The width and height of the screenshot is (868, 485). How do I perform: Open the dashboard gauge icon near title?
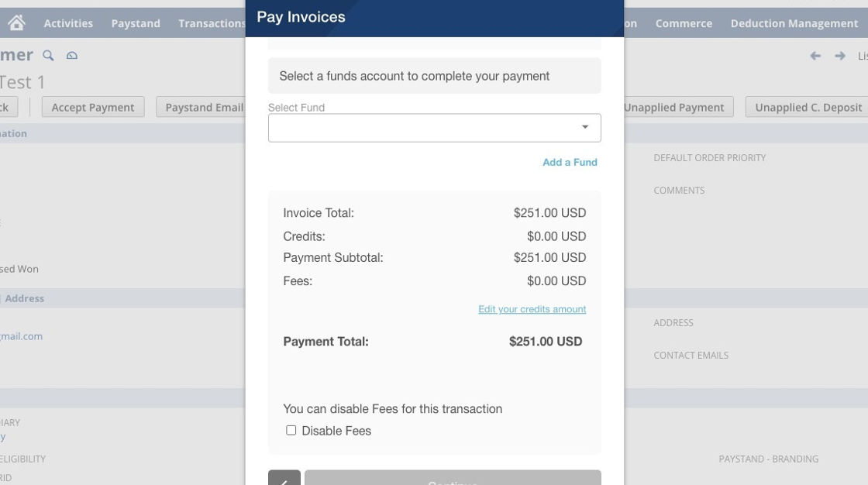(72, 55)
